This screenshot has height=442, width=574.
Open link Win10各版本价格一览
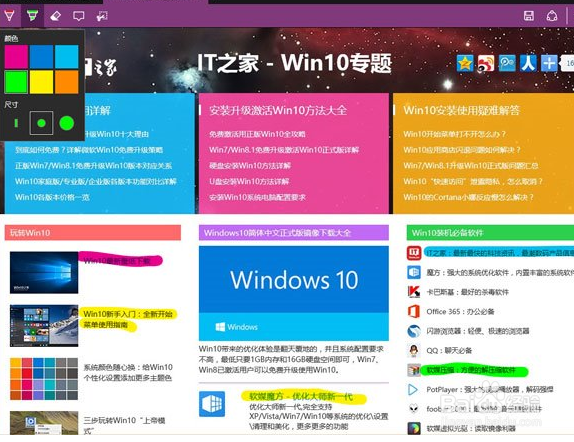tap(52, 197)
